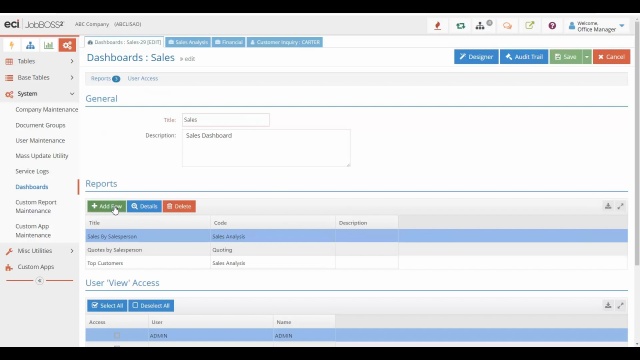This screenshot has width=640, height=360.
Task: Open Details for selected report
Action: (x=144, y=206)
